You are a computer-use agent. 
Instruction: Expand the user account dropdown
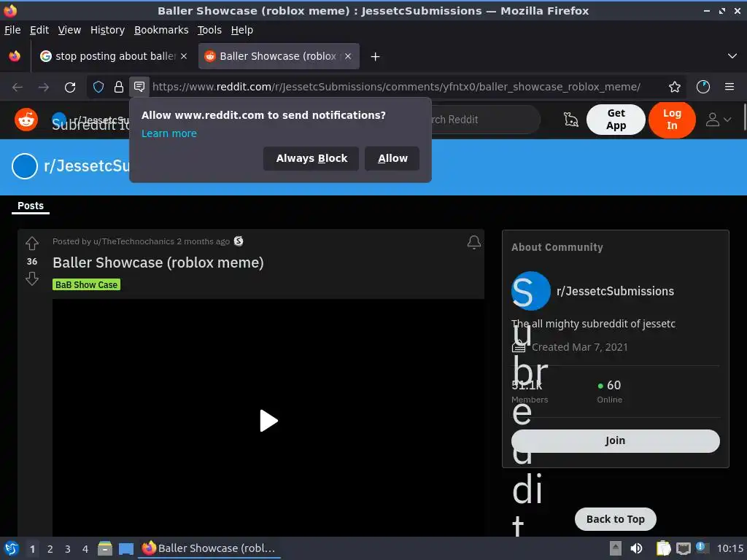pyautogui.click(x=718, y=120)
